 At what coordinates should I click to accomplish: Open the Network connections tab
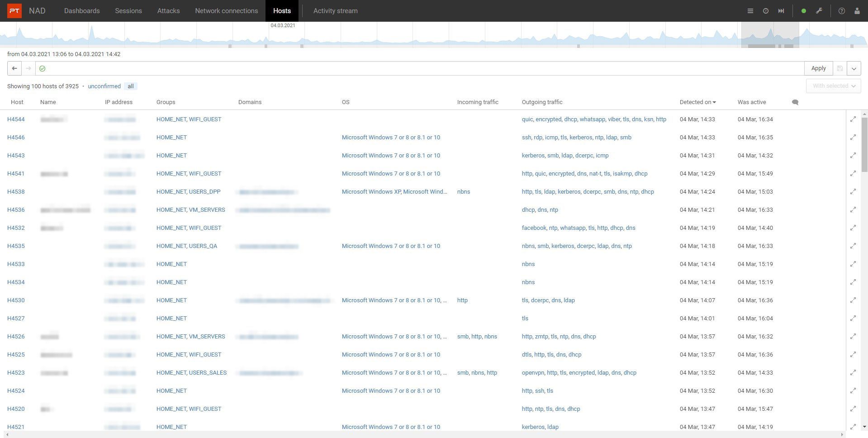coord(227,11)
